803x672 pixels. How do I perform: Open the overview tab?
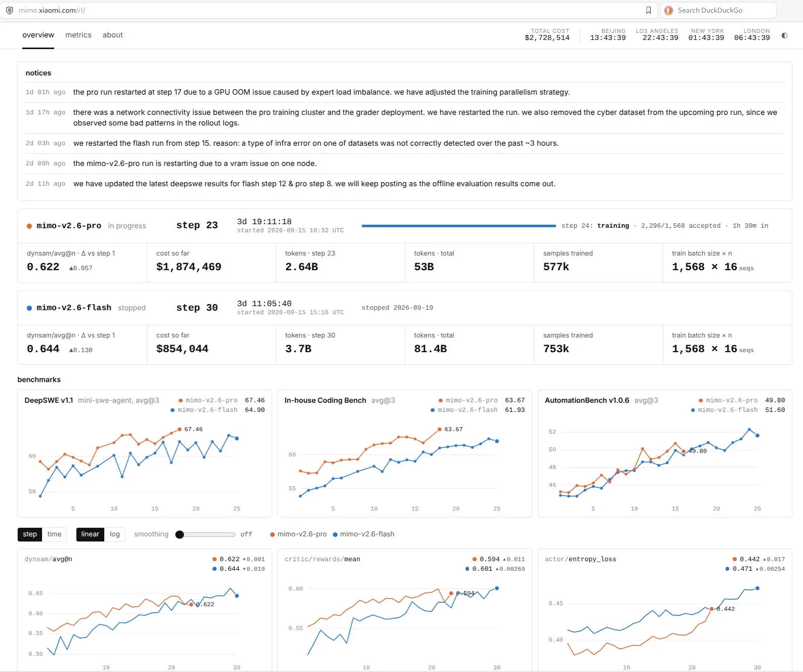pos(38,35)
